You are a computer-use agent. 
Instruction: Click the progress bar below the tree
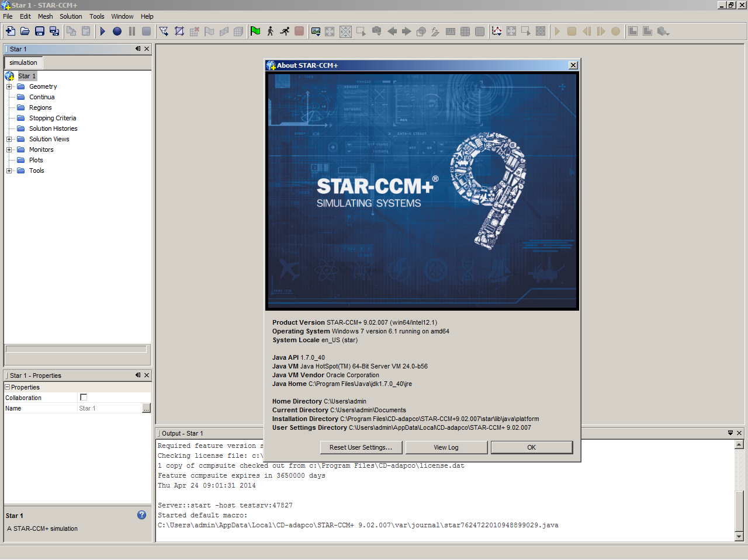point(76,349)
